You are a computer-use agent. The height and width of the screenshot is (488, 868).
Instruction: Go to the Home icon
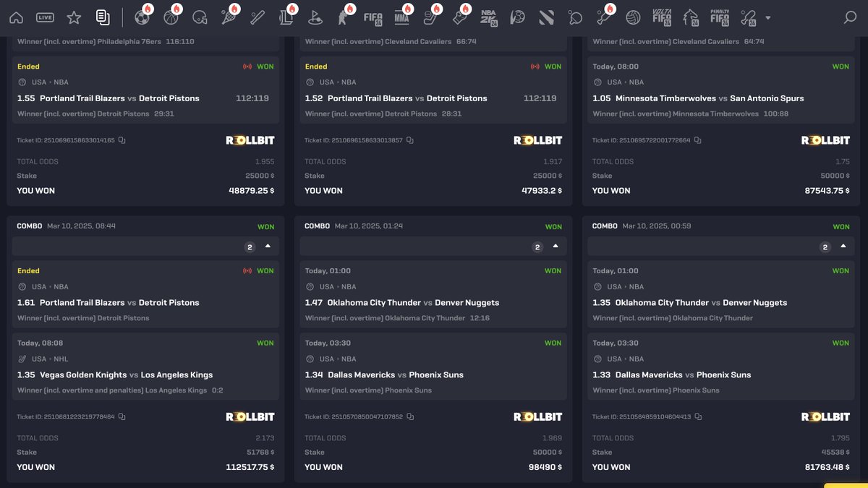[16, 17]
